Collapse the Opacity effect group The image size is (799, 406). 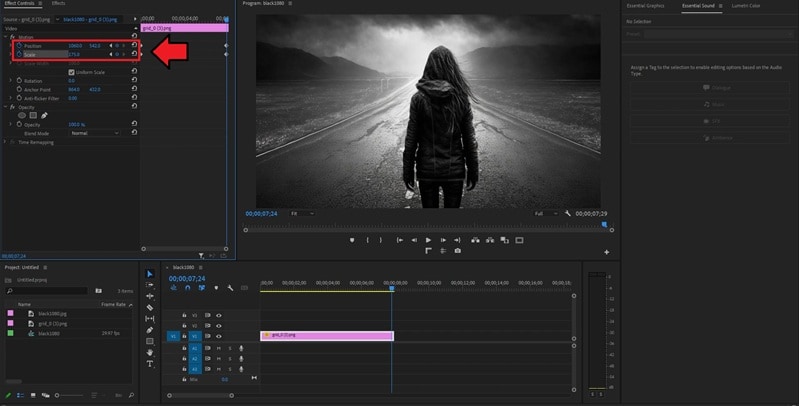pos(6,107)
